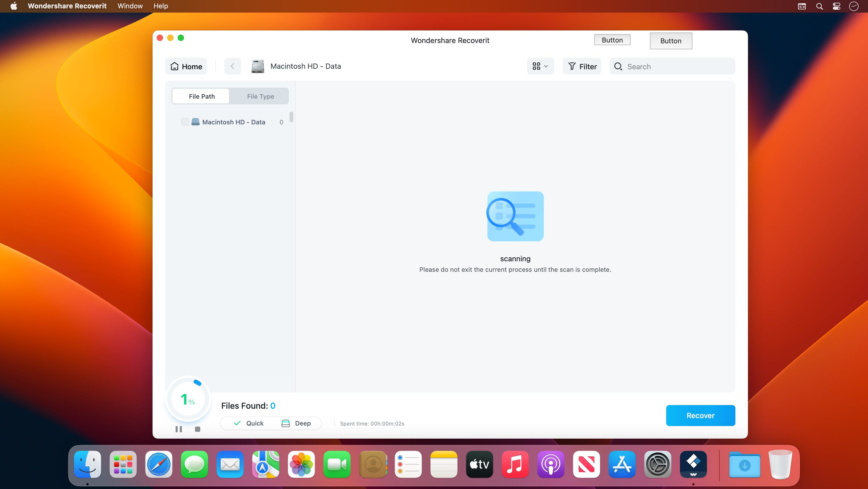The image size is (868, 489).
Task: Open the Filter funnel option
Action: pos(582,66)
